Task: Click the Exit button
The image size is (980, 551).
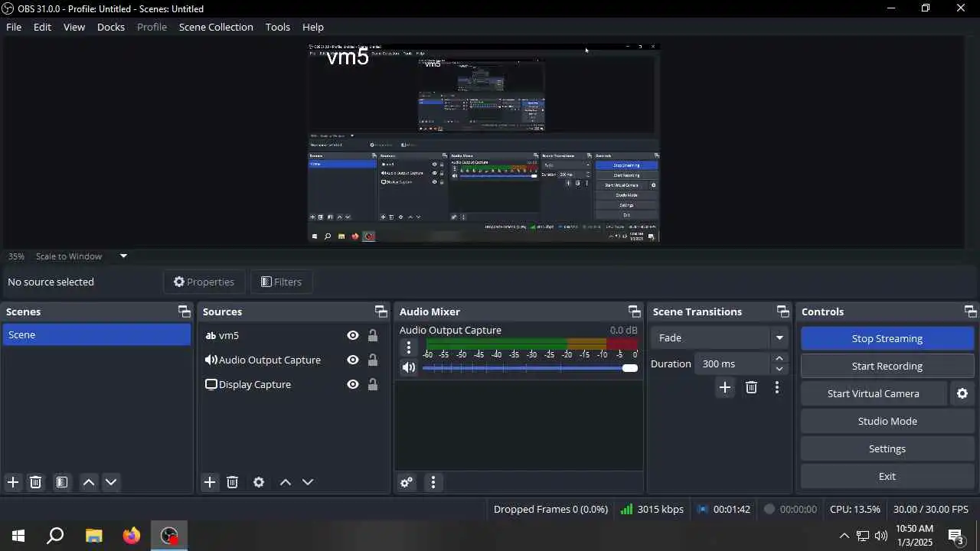Action: 887,476
